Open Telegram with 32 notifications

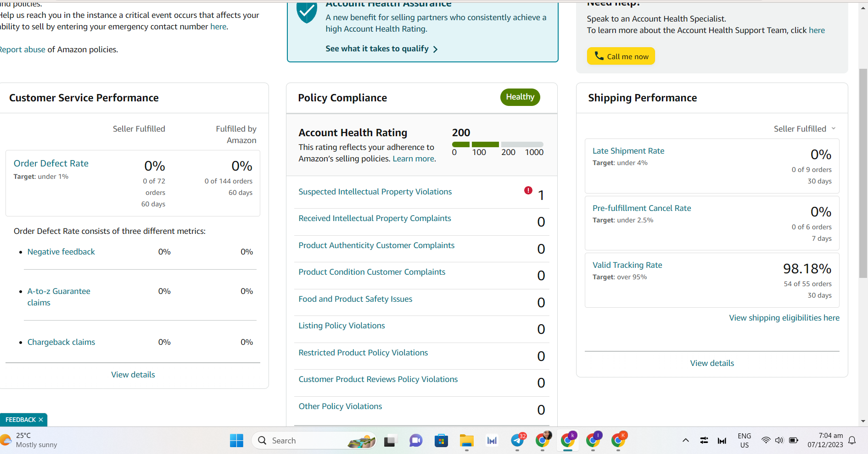tap(518, 441)
